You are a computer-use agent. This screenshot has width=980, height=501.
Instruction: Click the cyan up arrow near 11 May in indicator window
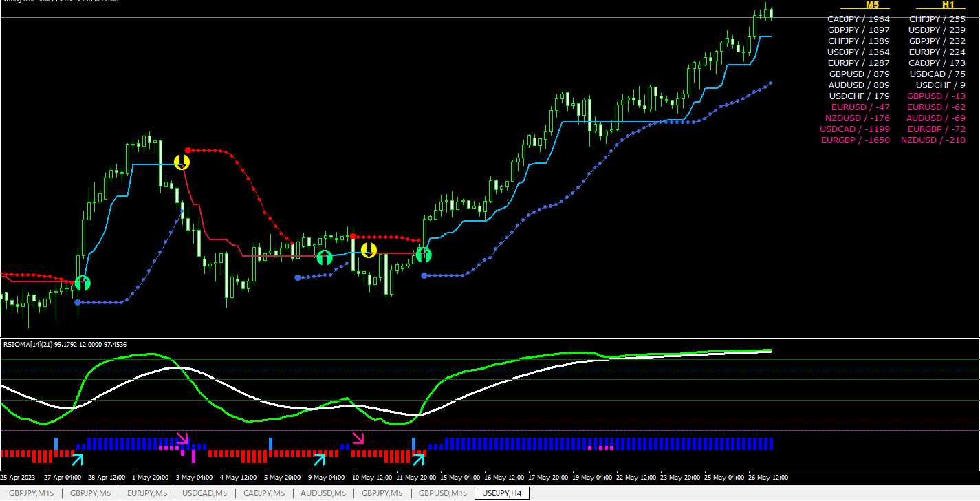pyautogui.click(x=418, y=459)
